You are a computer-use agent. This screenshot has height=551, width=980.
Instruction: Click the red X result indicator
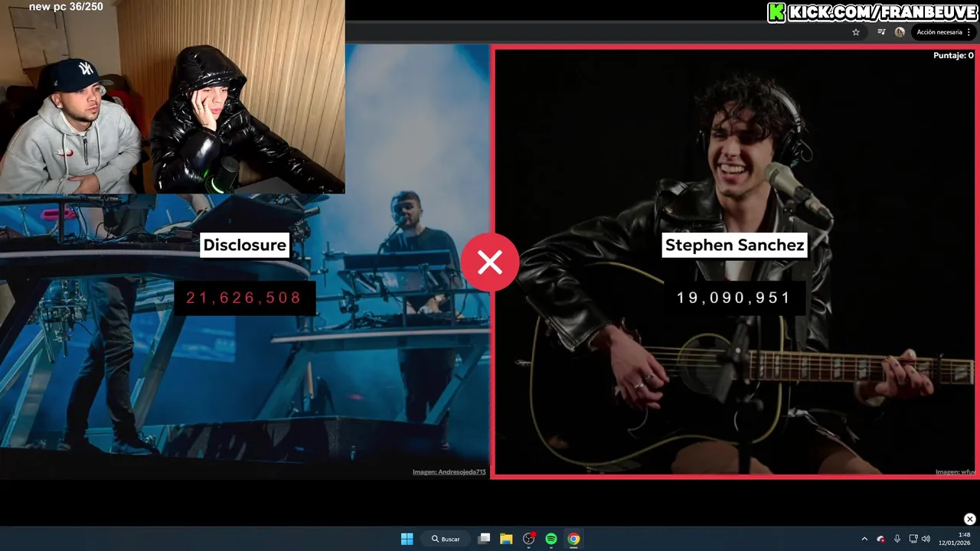(x=490, y=262)
